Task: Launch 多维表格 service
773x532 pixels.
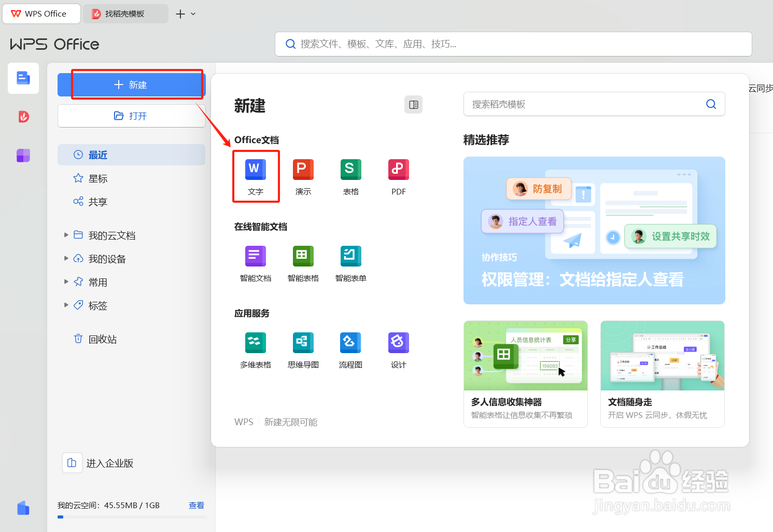Action: [256, 350]
